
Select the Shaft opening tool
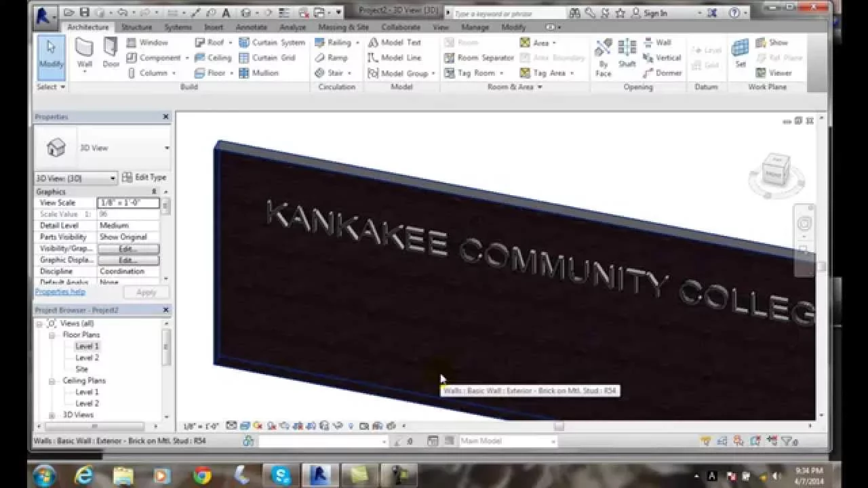click(x=627, y=54)
